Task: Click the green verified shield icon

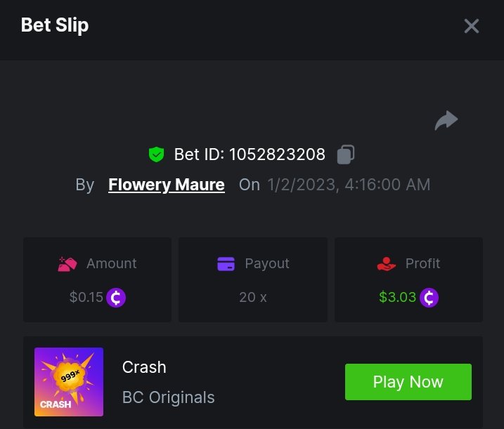Action: pyautogui.click(x=156, y=154)
